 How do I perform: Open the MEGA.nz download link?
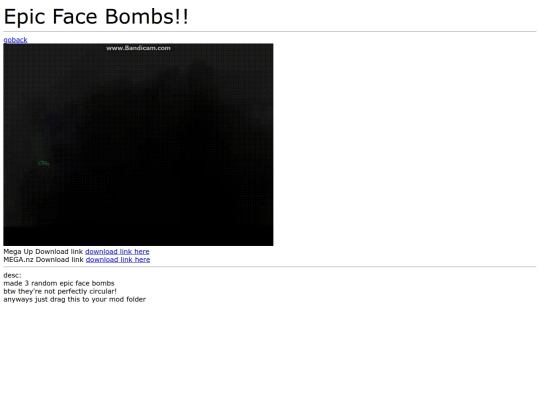pyautogui.click(x=118, y=259)
